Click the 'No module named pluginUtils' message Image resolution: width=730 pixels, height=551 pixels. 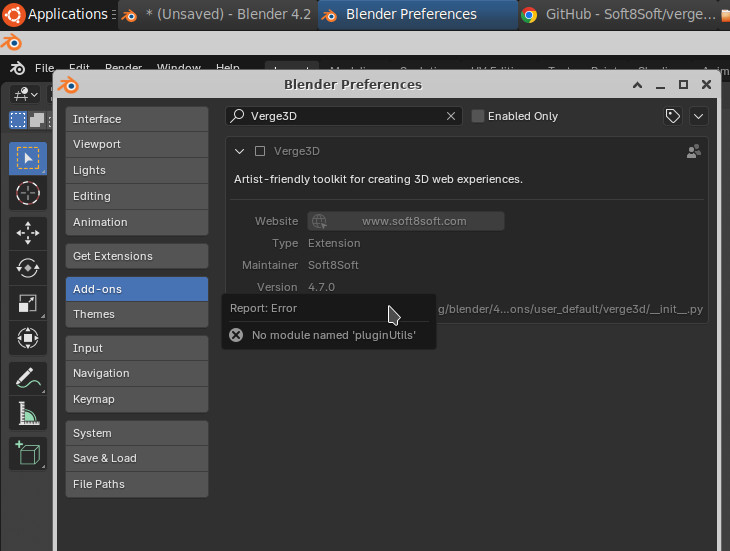point(334,335)
